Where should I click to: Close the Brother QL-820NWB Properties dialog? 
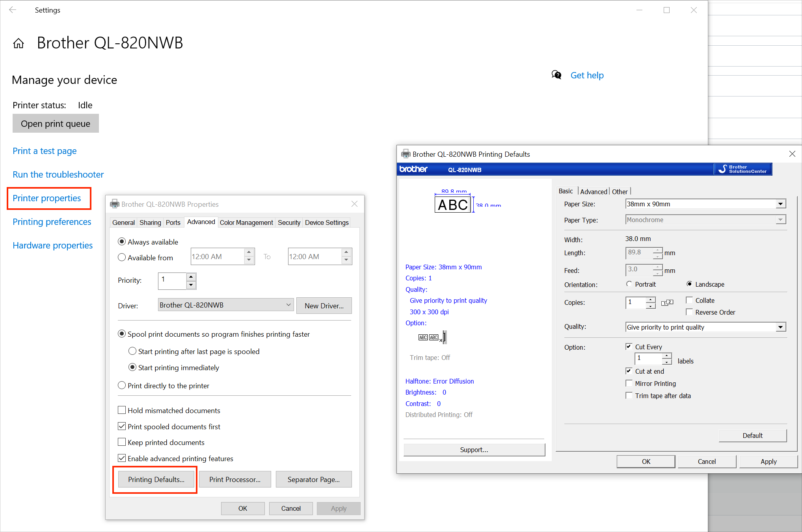(x=354, y=204)
